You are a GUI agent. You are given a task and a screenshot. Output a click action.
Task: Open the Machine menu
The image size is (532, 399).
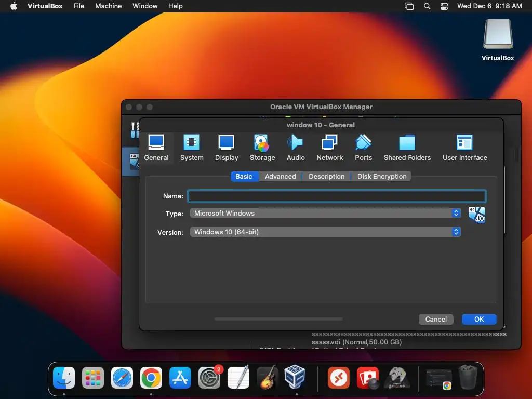(x=108, y=6)
